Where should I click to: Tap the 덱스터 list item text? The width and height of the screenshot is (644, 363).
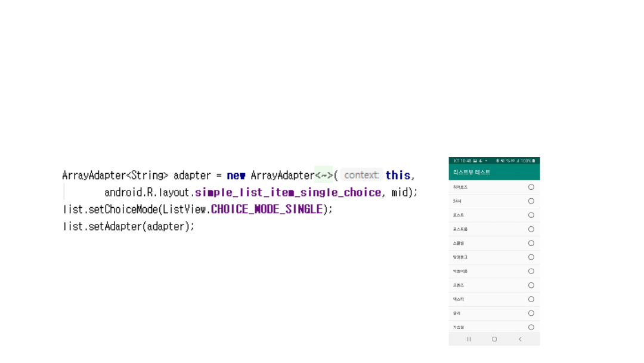459,300
